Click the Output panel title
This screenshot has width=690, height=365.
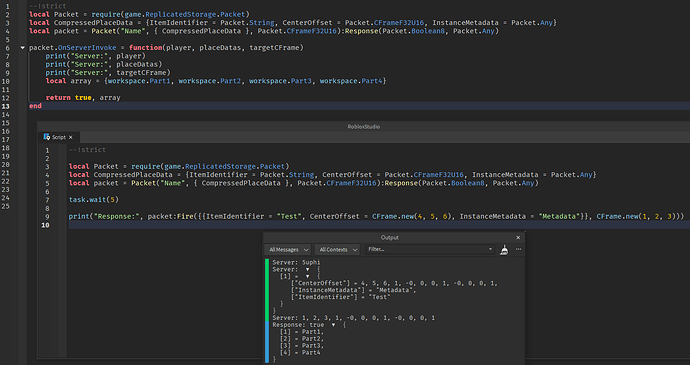coord(389,237)
